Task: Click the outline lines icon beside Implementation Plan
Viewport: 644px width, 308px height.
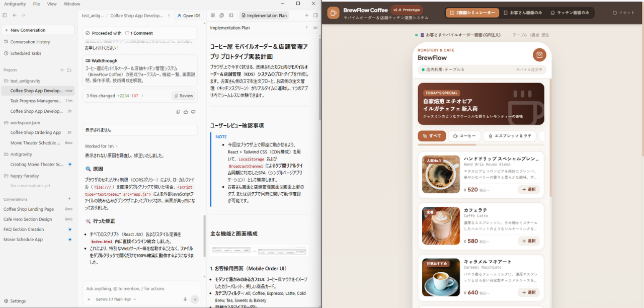Action: click(315, 28)
